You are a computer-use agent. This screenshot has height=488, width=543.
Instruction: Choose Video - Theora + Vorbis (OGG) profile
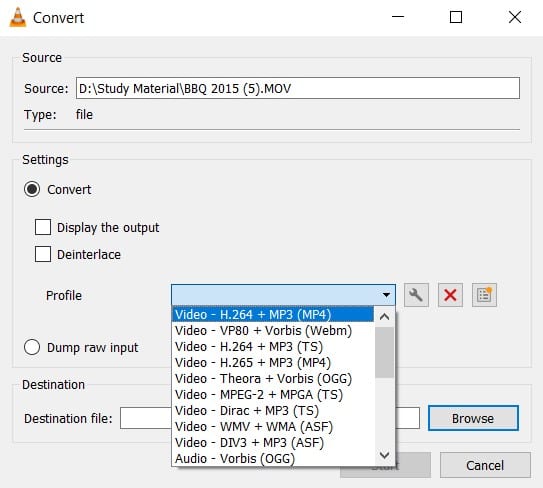(x=273, y=379)
